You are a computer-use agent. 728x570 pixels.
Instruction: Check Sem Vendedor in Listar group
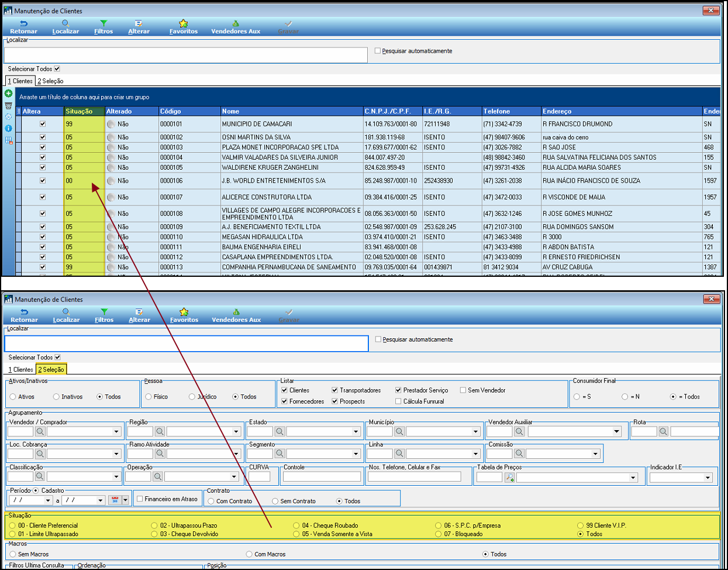463,390
